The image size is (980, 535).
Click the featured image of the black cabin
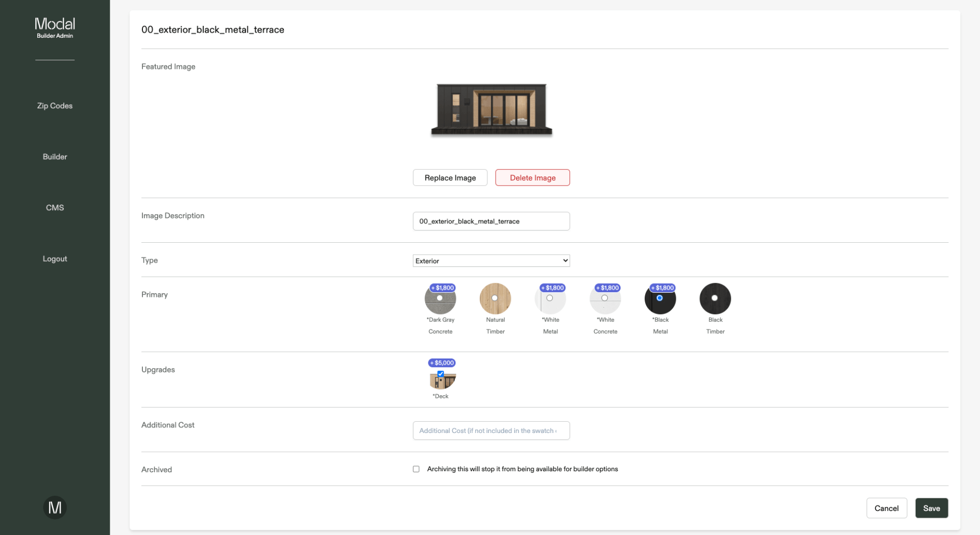tap(491, 110)
